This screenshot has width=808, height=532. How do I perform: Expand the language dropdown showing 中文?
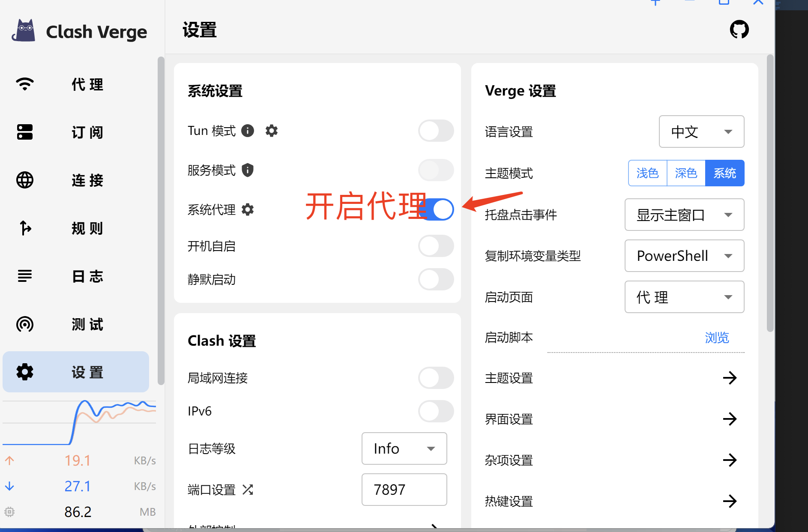tap(701, 132)
